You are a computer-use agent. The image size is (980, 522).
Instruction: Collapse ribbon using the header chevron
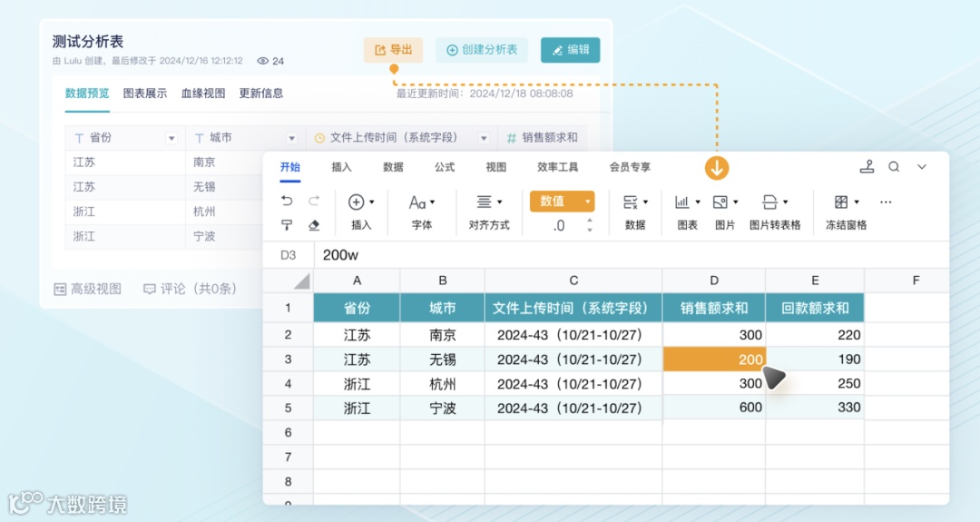pyautogui.click(x=922, y=167)
